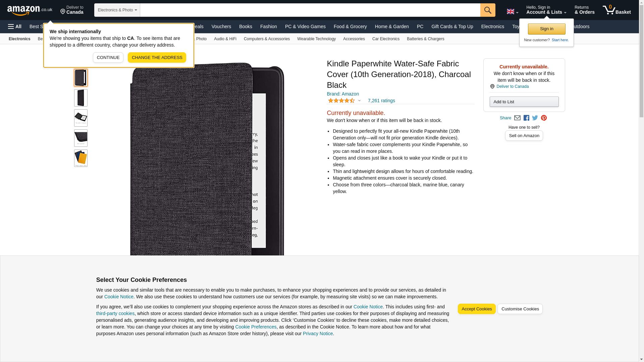Open the Vouchers navigation item
This screenshot has width=644, height=362.
[x=221, y=26]
